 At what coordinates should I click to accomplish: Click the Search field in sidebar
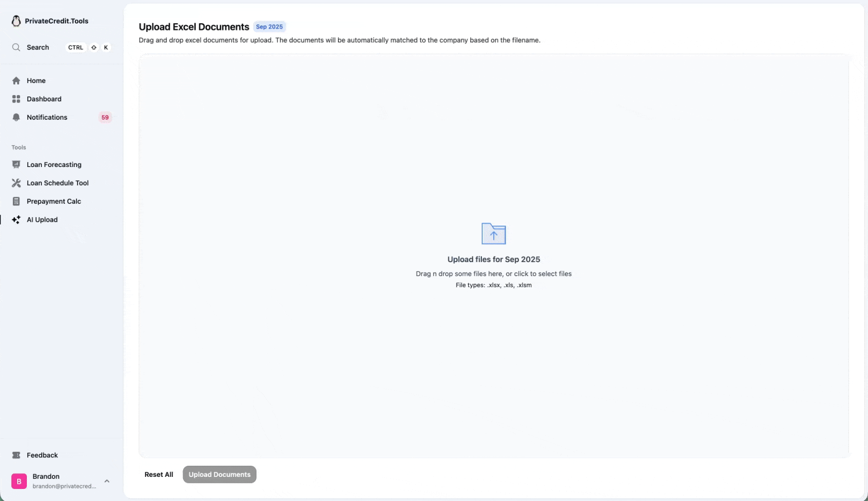click(x=38, y=47)
